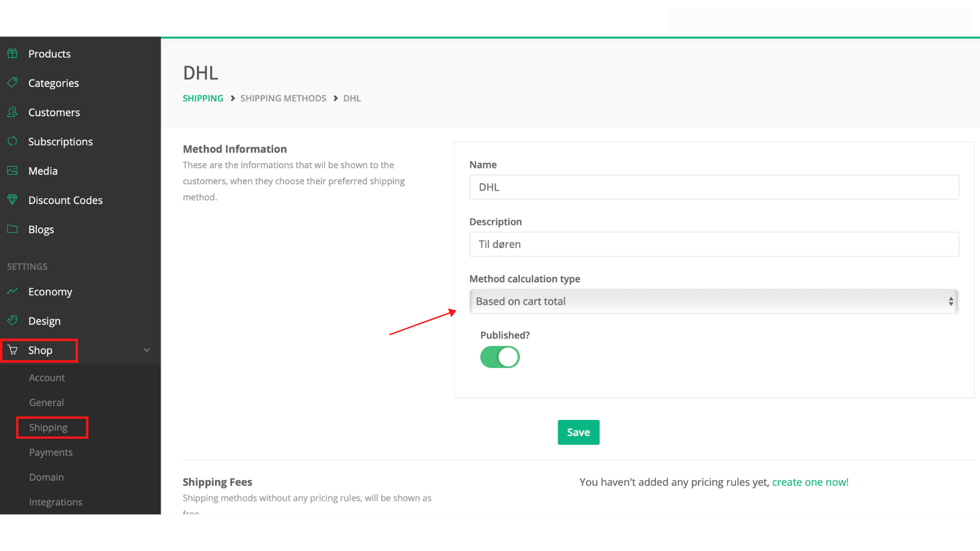Click the Discount Codes diamond icon

12,199
